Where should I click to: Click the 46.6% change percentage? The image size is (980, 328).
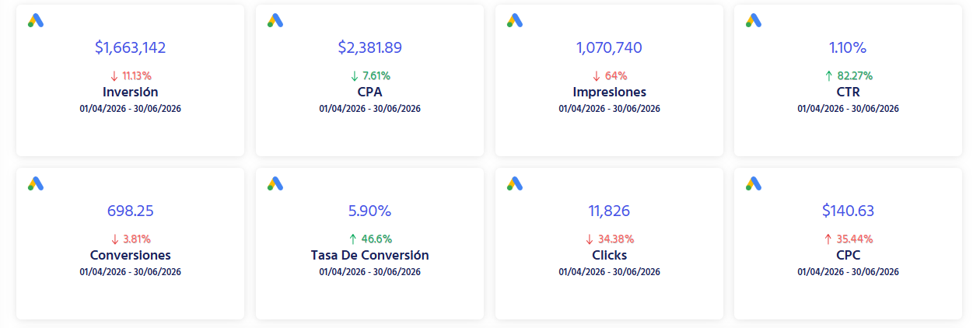[376, 239]
